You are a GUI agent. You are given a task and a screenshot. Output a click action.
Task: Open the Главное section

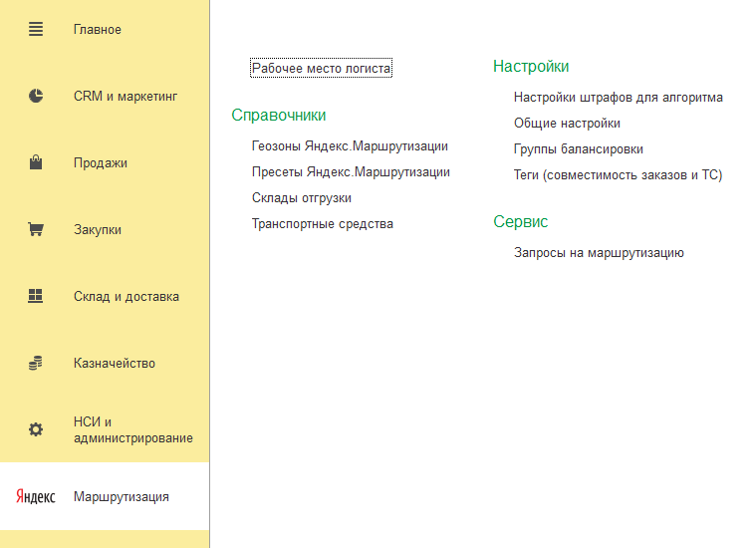(x=98, y=30)
